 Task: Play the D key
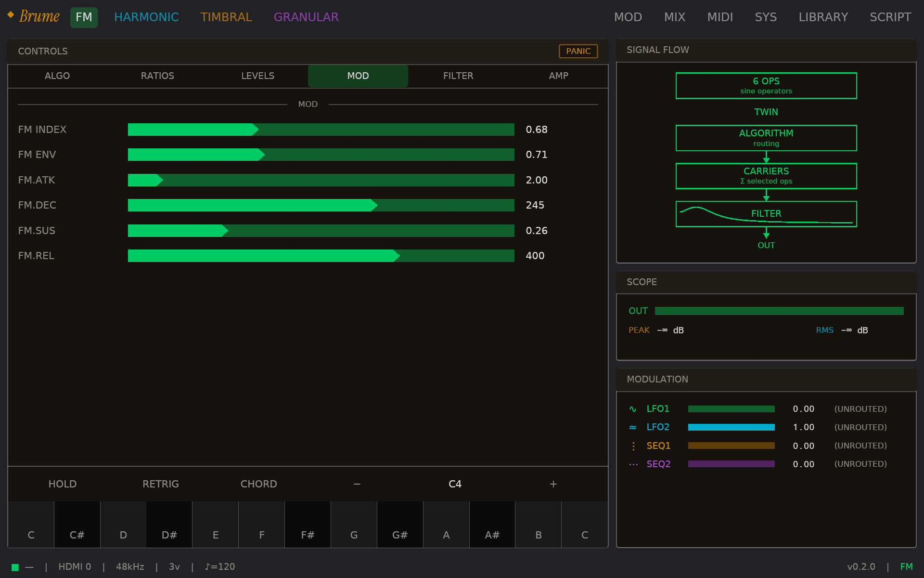(123, 525)
